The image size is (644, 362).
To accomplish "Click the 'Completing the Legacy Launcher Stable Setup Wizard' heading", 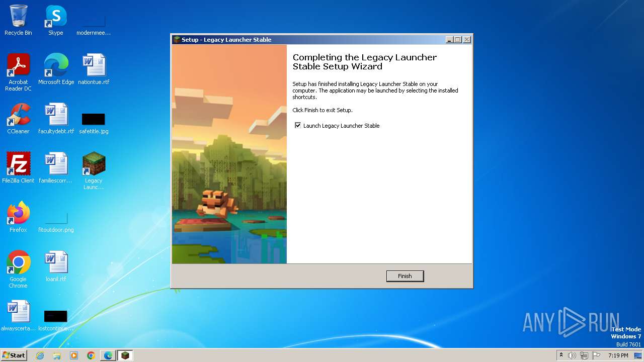I will (365, 62).
